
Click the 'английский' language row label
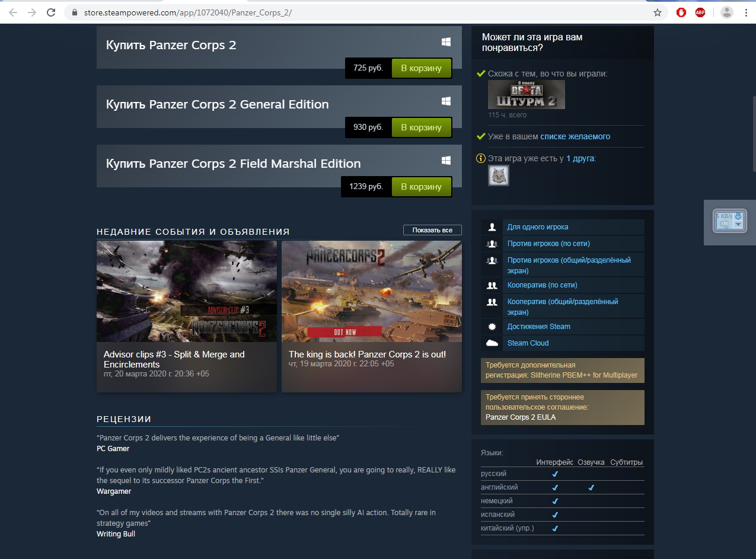[499, 487]
